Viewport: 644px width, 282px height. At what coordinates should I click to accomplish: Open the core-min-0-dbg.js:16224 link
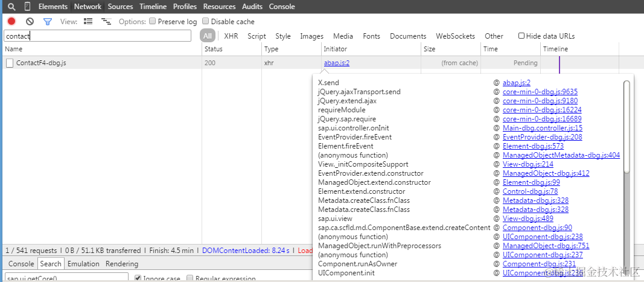pyautogui.click(x=542, y=110)
